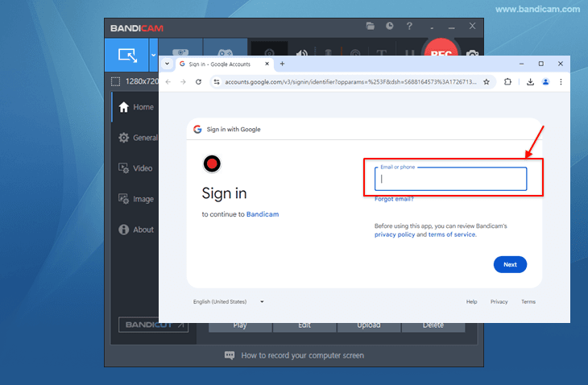Open the Bandicam link in sign-in text
This screenshot has height=385, width=588.
pyautogui.click(x=263, y=214)
